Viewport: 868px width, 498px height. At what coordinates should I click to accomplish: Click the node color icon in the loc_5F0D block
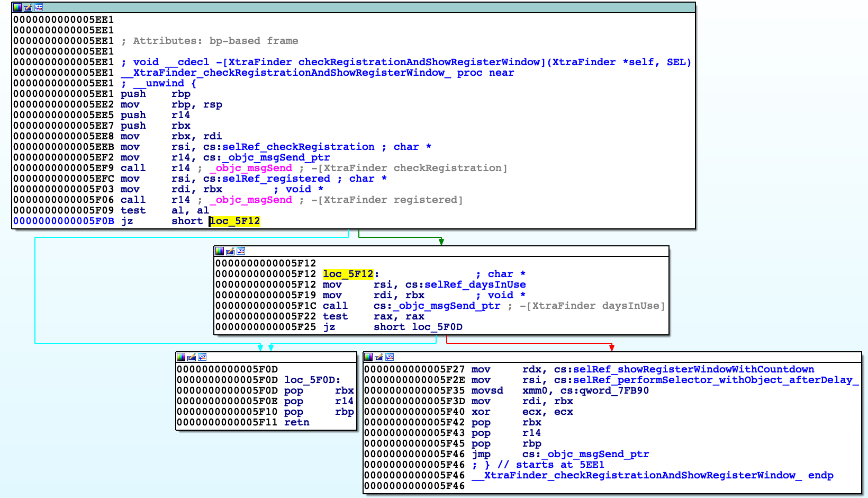click(181, 357)
